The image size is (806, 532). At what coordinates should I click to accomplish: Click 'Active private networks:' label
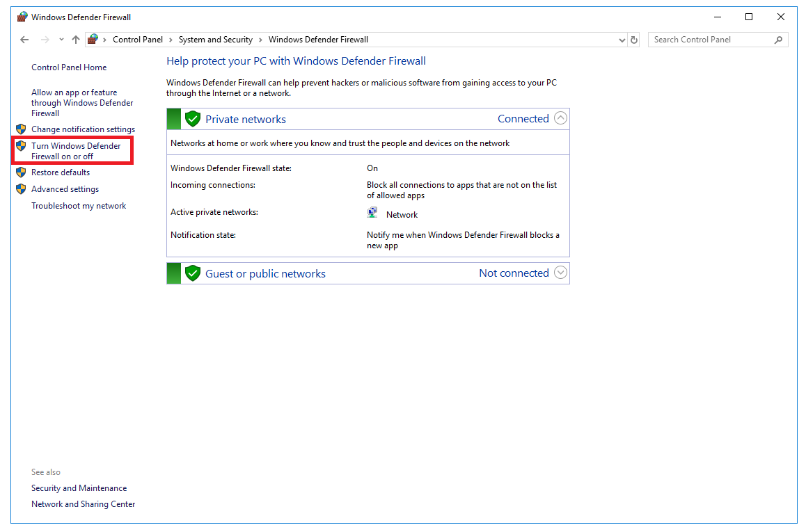[x=214, y=212]
